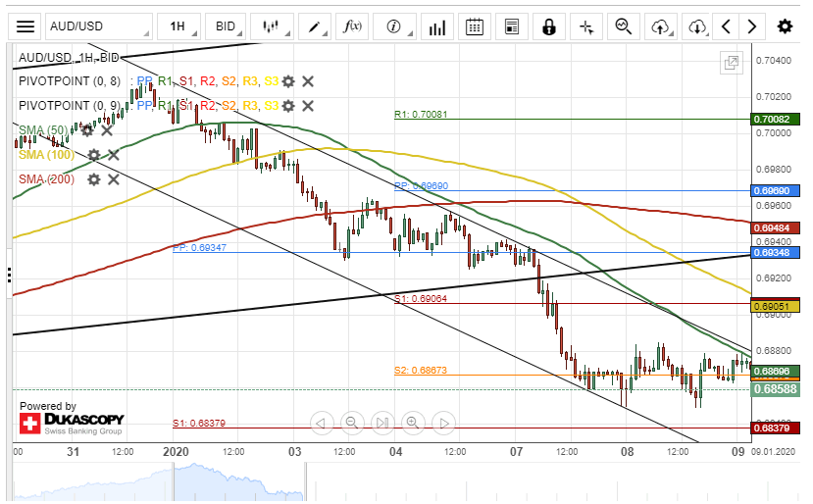Click the 0.68379 red price tag

click(x=775, y=428)
